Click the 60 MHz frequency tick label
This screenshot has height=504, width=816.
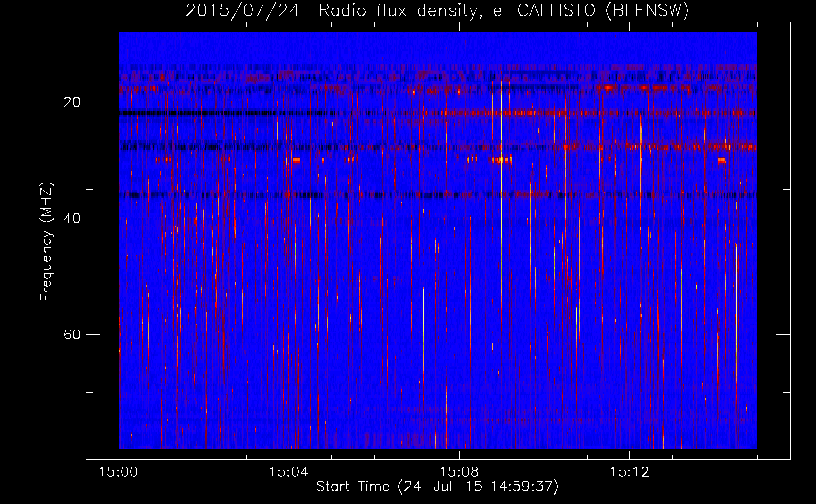pyautogui.click(x=72, y=334)
